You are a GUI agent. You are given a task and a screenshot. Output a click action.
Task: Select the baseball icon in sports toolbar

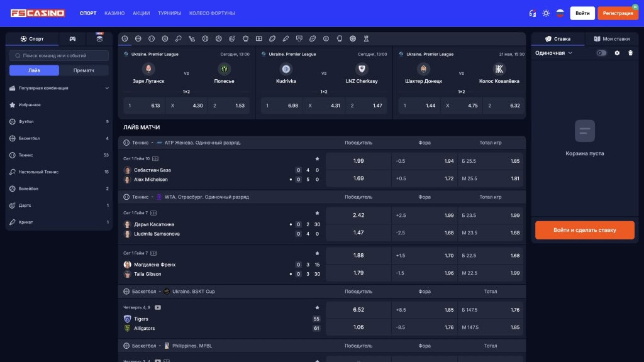tap(205, 38)
